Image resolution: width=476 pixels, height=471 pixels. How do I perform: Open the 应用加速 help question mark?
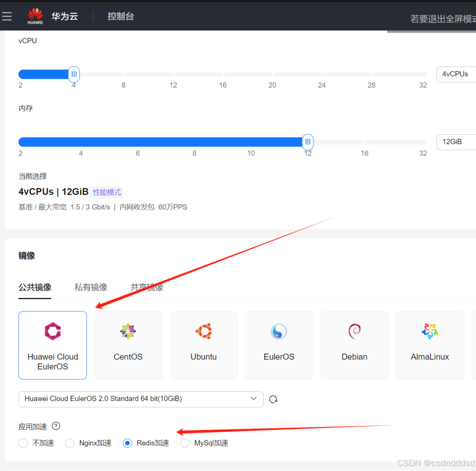(56, 426)
